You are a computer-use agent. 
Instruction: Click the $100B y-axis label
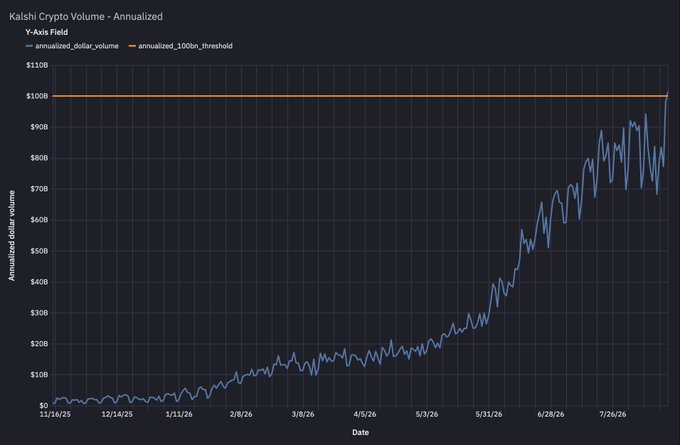click(39, 96)
